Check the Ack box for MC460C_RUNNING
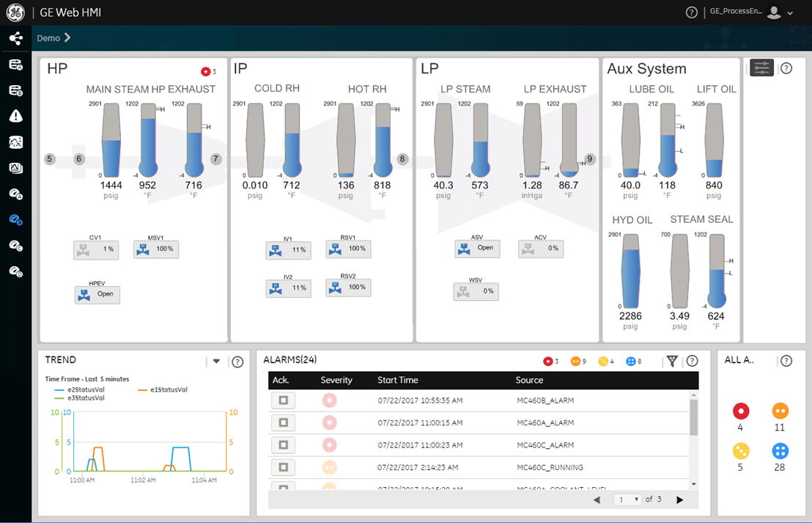 coord(283,467)
